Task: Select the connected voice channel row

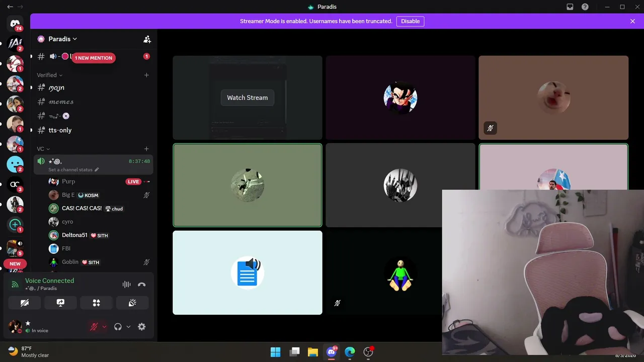Action: (93, 164)
